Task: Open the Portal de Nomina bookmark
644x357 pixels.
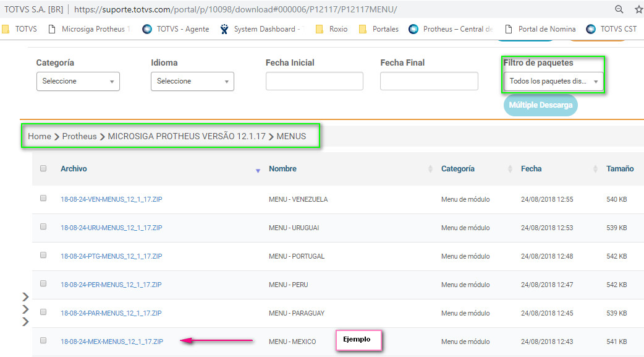Action: coord(540,29)
